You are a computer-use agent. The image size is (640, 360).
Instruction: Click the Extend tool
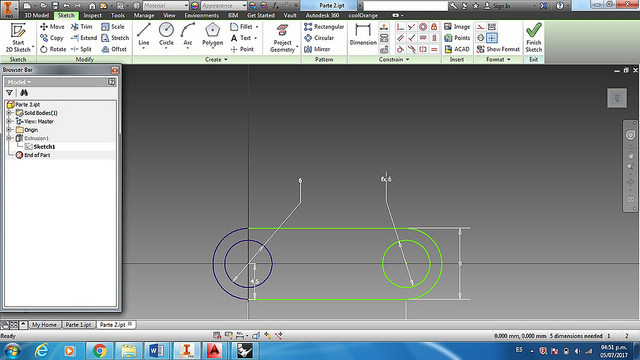point(84,38)
